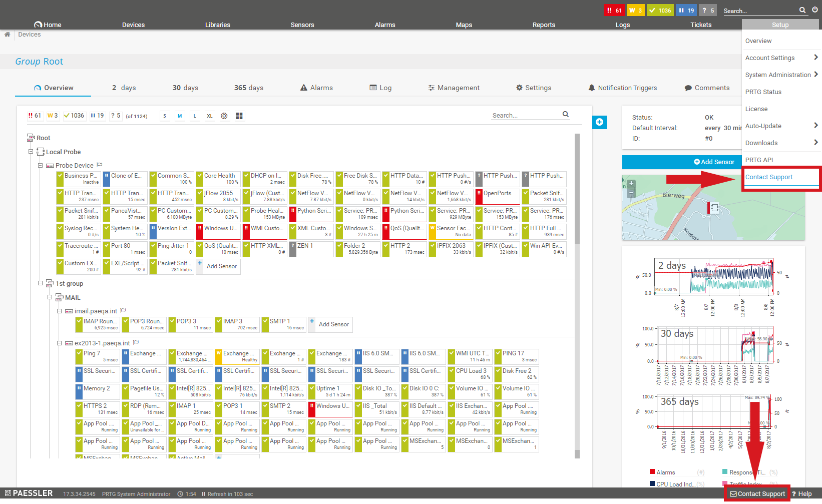Viewport: 822px width, 504px height.
Task: Click Contact Support in the footer
Action: click(757, 494)
